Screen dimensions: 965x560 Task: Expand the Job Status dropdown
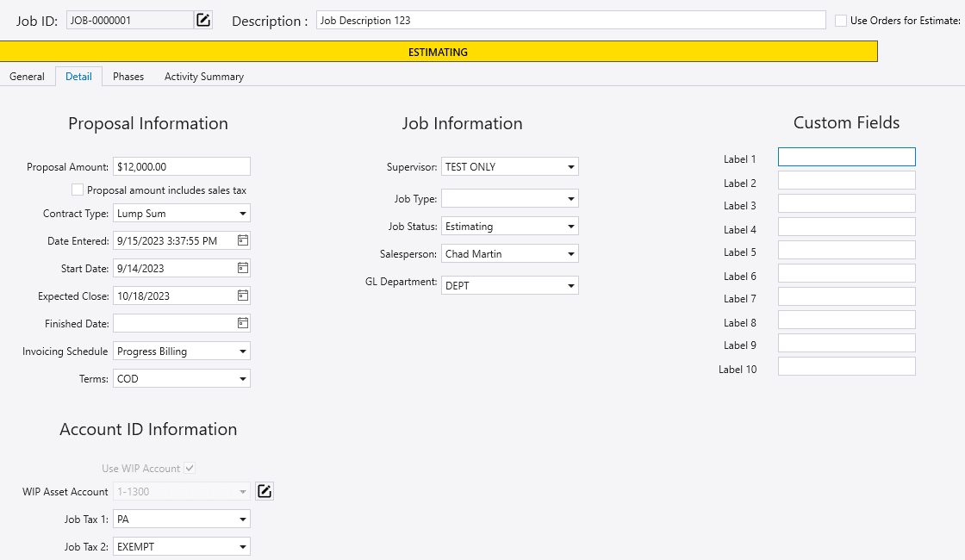coord(570,227)
